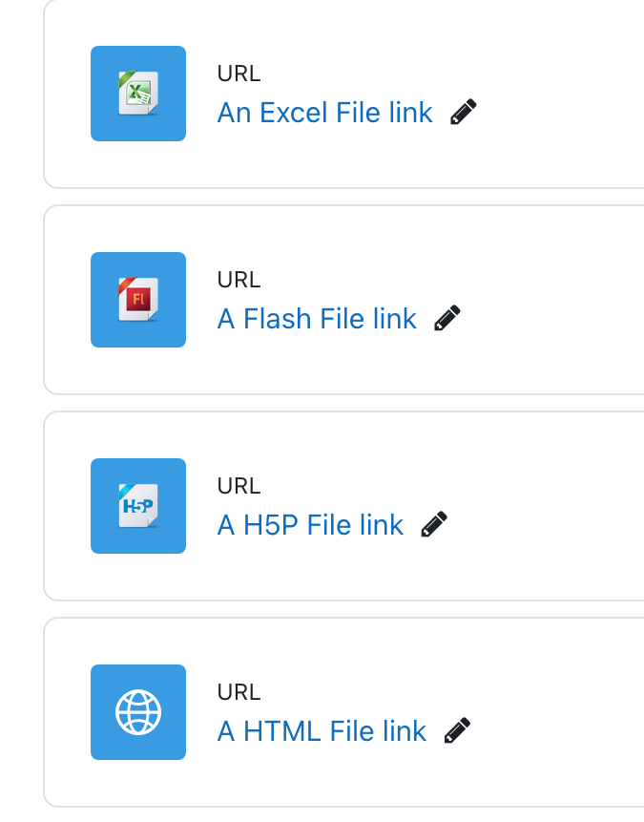The width and height of the screenshot is (644, 822).
Task: Click URL label above Flash File link
Action: [239, 280]
